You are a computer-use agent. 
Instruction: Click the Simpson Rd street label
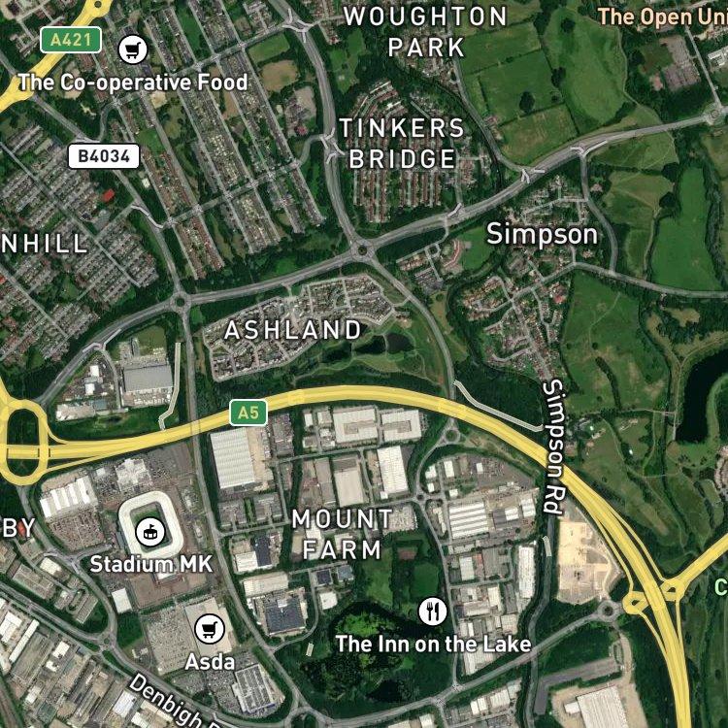(x=555, y=447)
